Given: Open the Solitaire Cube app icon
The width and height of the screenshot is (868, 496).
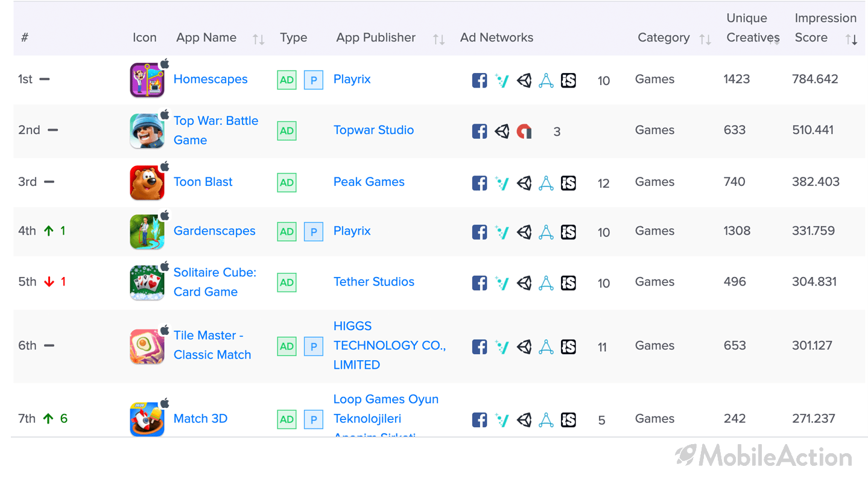Looking at the screenshot, I should pos(147,282).
